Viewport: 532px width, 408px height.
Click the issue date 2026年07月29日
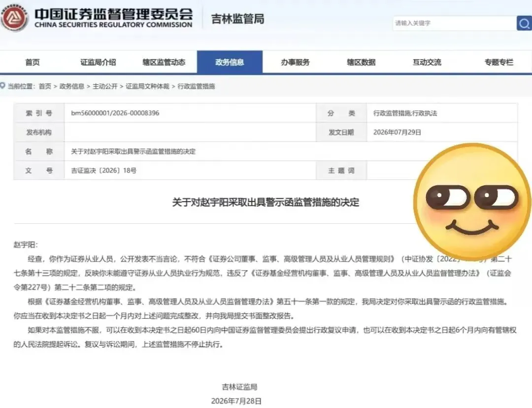[397, 133]
